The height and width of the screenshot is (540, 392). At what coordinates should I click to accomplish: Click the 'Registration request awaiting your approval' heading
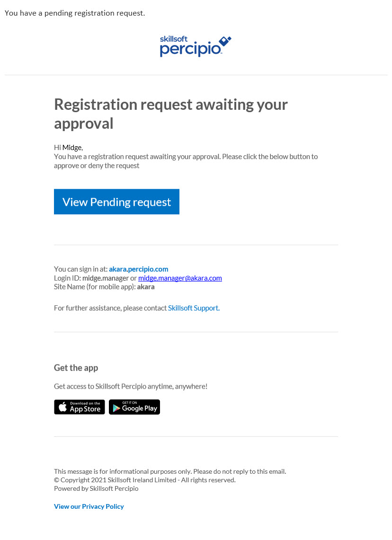pos(171,114)
